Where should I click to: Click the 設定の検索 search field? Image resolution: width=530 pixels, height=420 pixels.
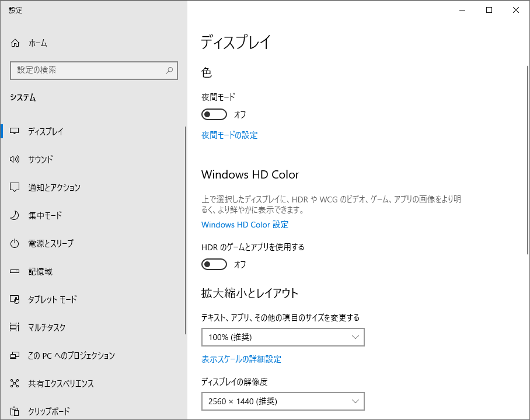[94, 70]
